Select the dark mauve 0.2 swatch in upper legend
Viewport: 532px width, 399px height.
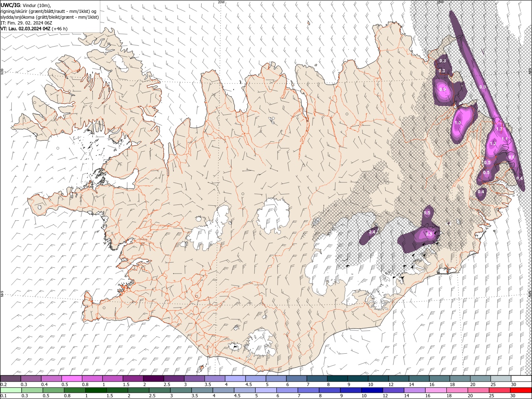click(x=10, y=378)
